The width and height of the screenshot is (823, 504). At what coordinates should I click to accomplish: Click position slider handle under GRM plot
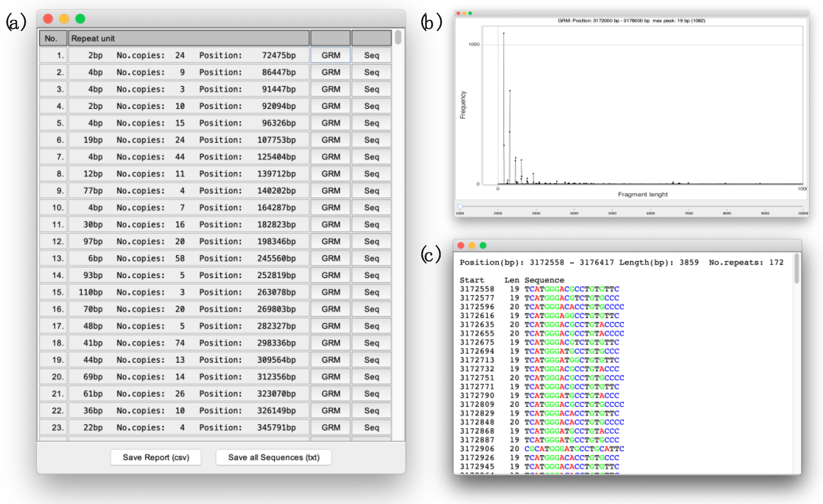coord(460,207)
